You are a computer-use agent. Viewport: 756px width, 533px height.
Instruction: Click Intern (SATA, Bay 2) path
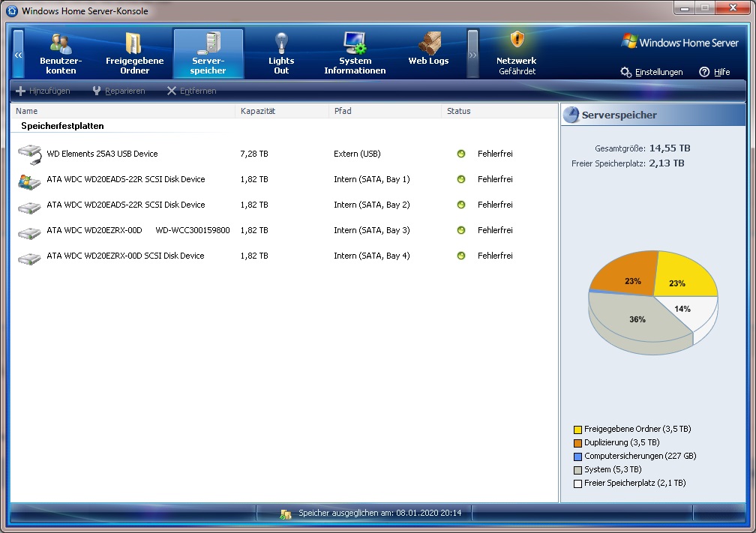(x=372, y=205)
